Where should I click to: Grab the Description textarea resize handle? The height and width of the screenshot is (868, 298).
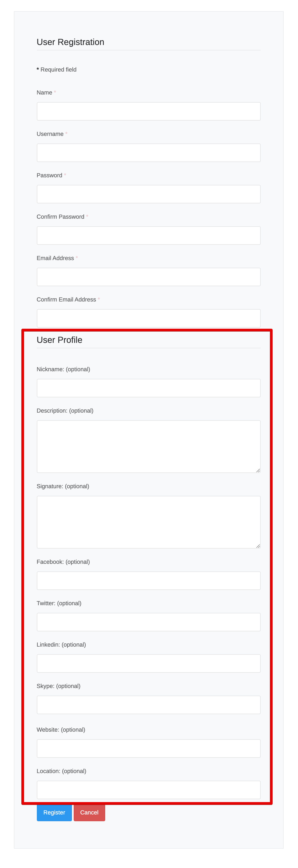point(258,470)
